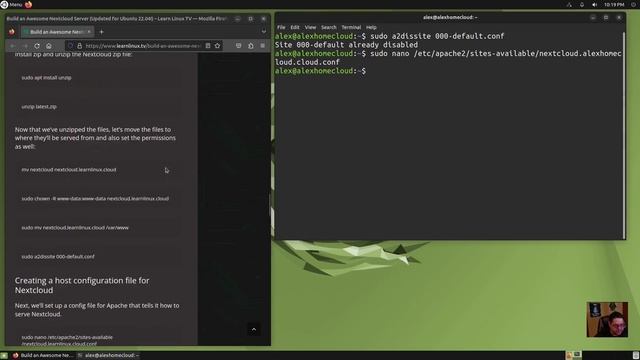Open the terminal Search menu
This screenshot has width=640, height=360.
point(329,27)
